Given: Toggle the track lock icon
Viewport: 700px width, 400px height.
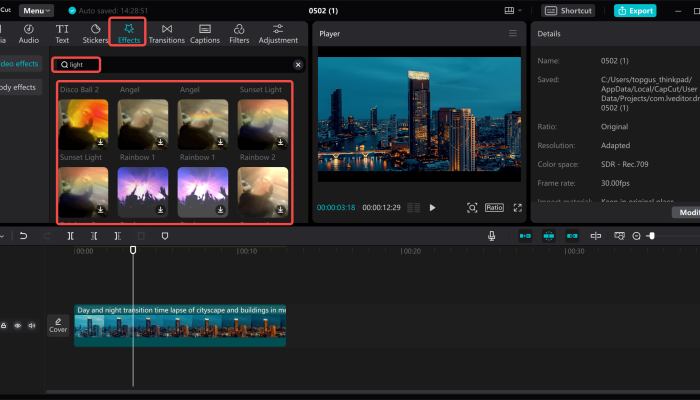Looking at the screenshot, I should (4, 326).
